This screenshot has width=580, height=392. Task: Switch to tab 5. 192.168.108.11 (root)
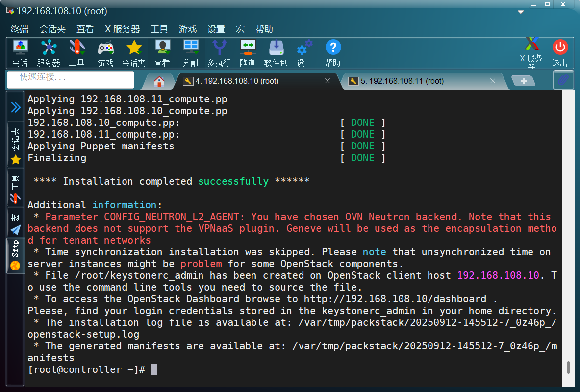coord(402,81)
